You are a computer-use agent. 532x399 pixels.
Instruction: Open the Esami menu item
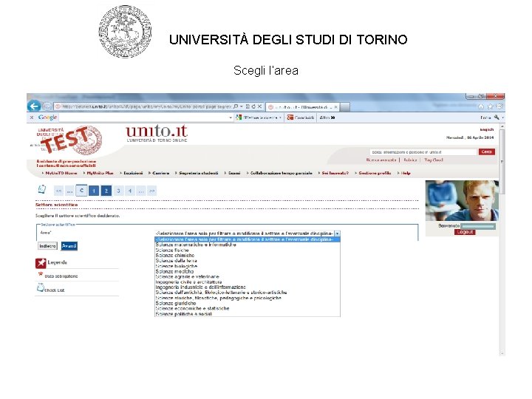(x=234, y=173)
